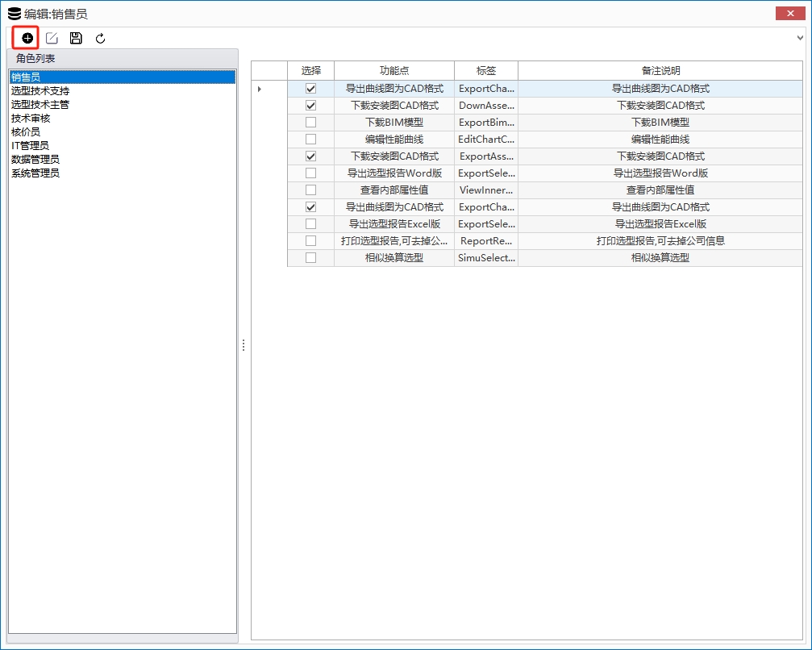Click 查看内部属性值 in 功能点 column
Image resolution: width=812 pixels, height=650 pixels.
click(394, 190)
